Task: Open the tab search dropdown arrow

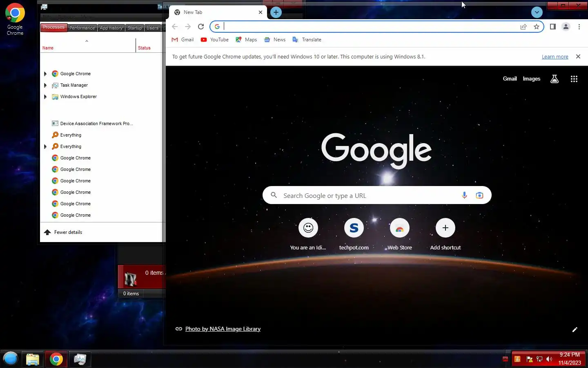Action: [537, 12]
